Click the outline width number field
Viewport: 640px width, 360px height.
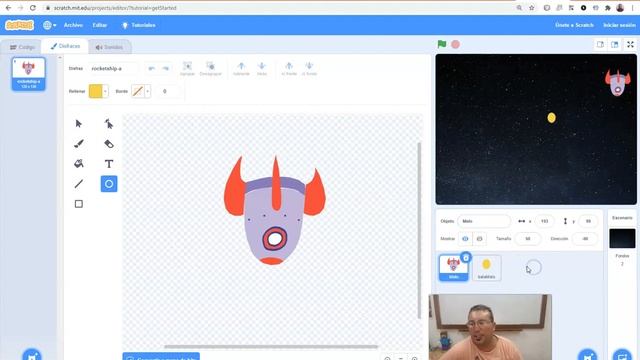(168, 91)
